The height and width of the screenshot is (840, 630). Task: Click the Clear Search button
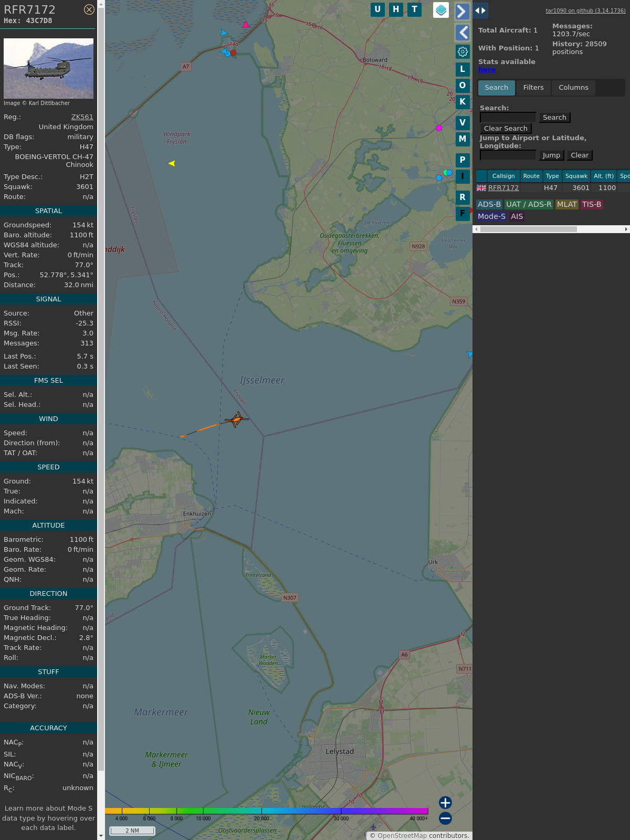click(506, 129)
